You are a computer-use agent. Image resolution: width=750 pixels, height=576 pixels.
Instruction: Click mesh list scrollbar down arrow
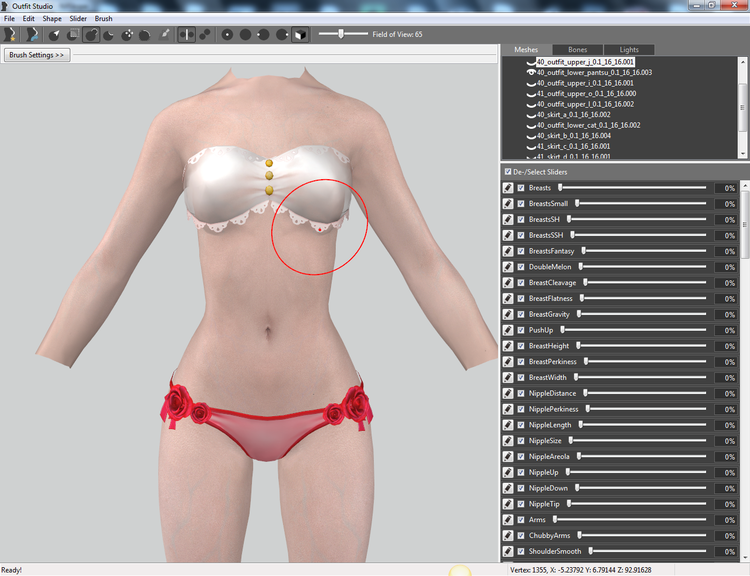[743, 154]
